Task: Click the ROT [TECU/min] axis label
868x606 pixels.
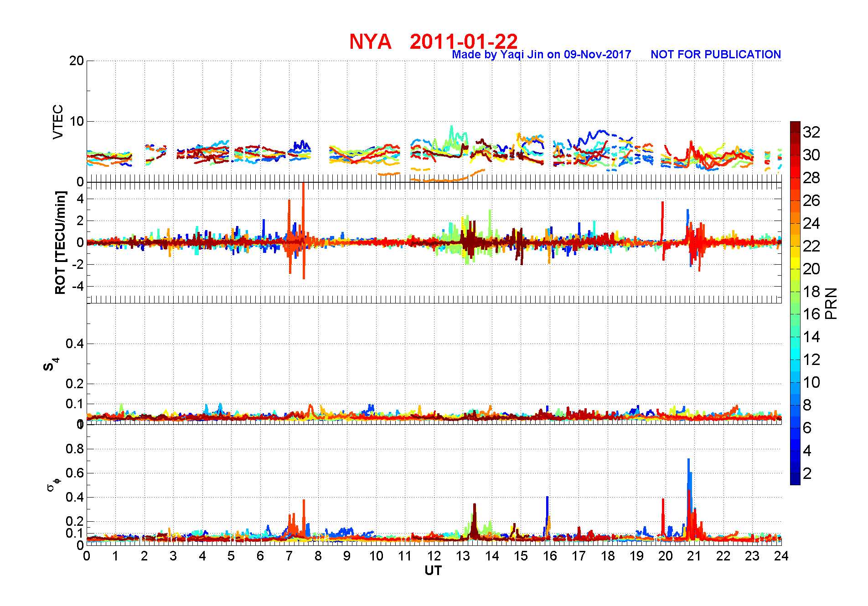Action: click(60, 242)
